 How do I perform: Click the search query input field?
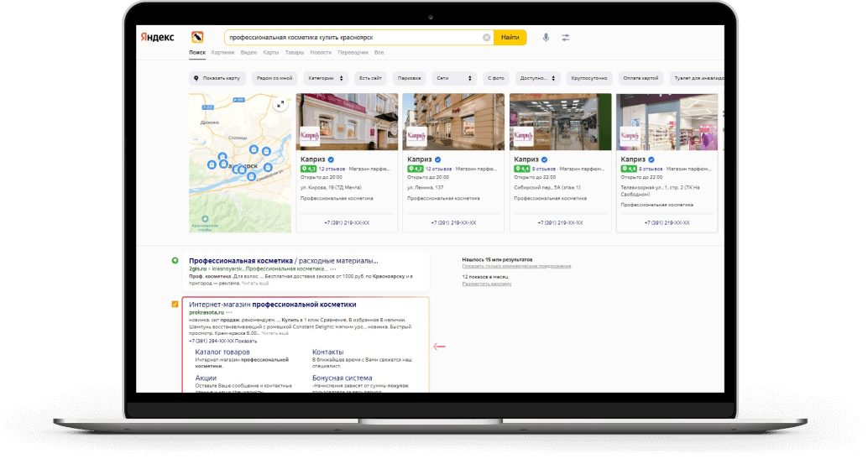[x=353, y=38]
